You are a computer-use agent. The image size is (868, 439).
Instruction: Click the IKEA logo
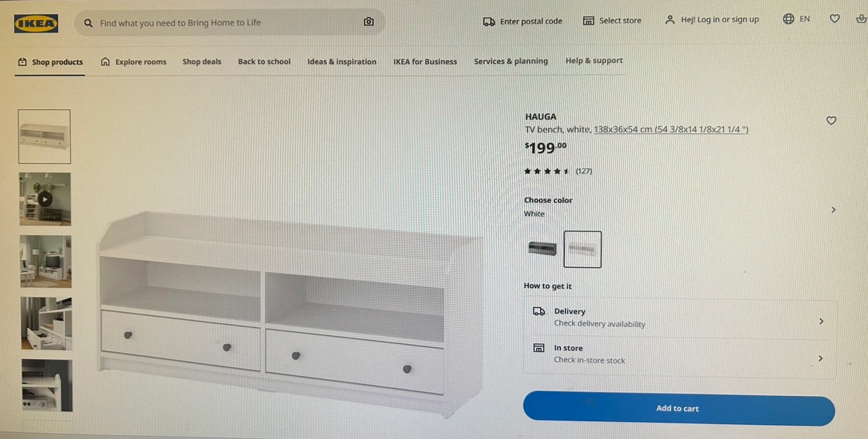click(x=36, y=23)
